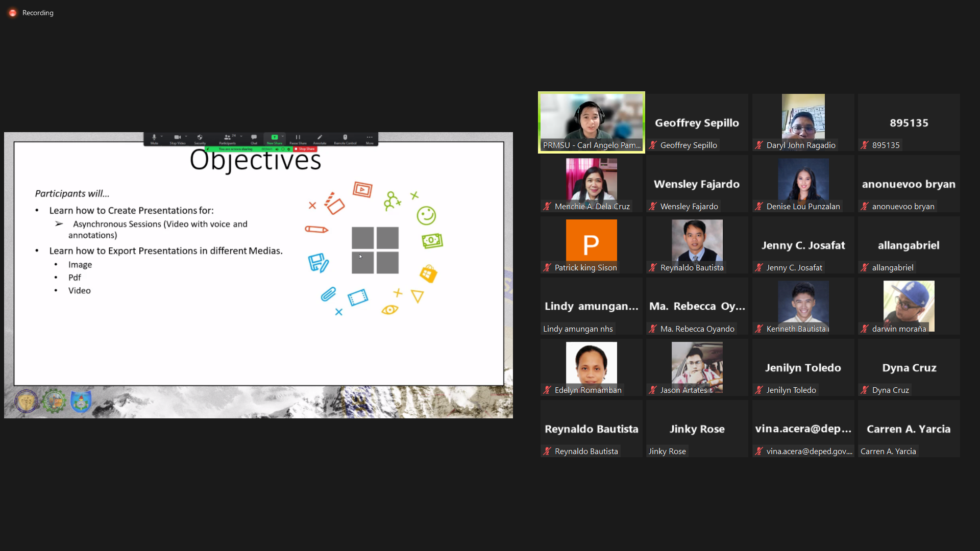Click the four gray squares in the slide
This screenshot has height=551, width=980.
point(375,251)
